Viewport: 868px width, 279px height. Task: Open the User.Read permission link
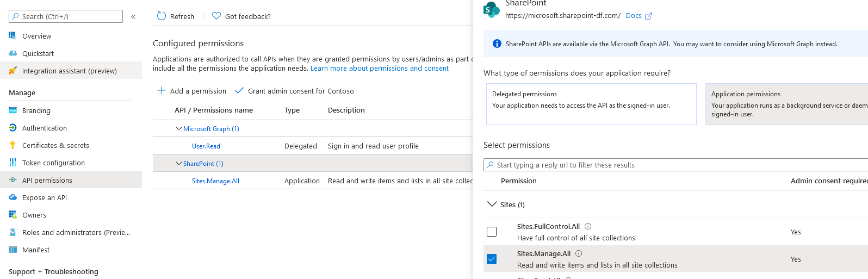click(206, 146)
